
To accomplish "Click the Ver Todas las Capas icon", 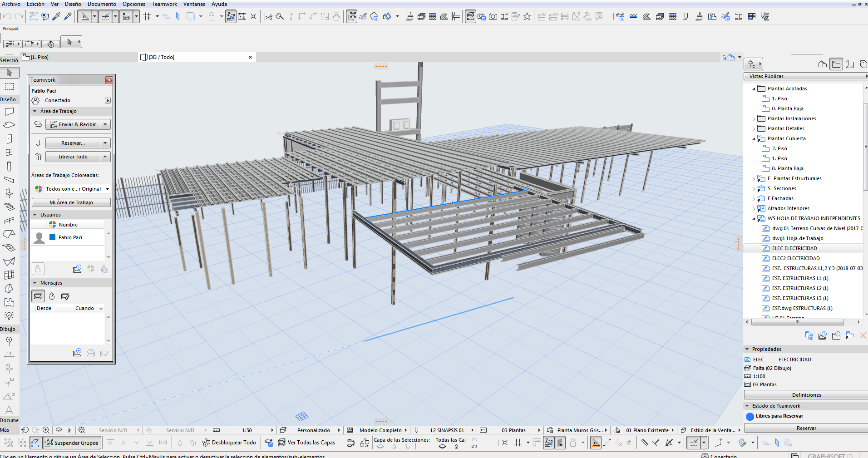I will click(281, 443).
